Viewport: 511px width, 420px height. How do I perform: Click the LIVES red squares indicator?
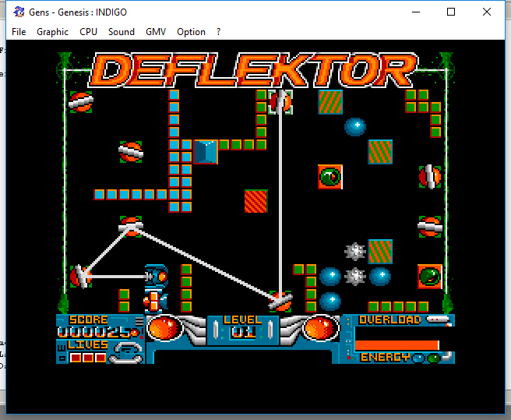(88, 358)
